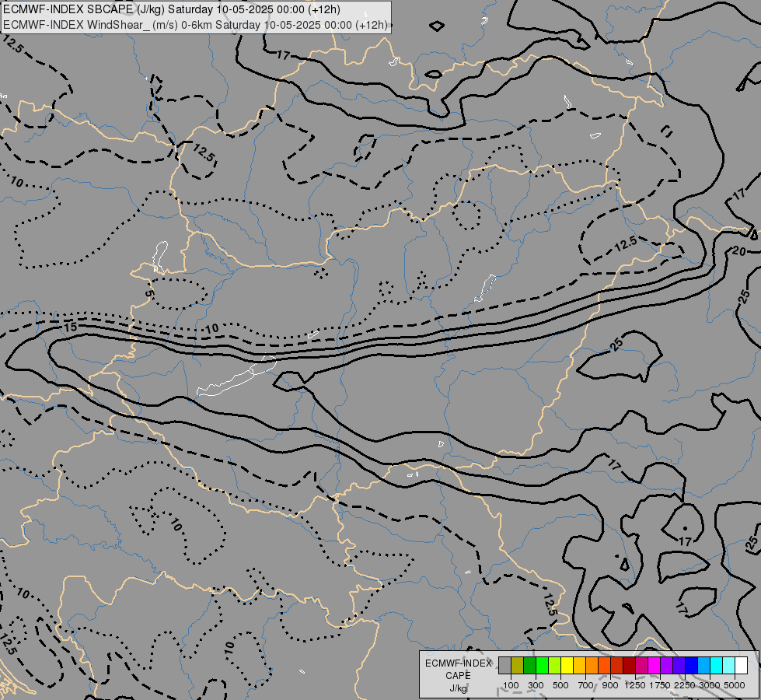761x700 pixels.
Task: Click the contour label 20 at right edge
Action: (738, 251)
